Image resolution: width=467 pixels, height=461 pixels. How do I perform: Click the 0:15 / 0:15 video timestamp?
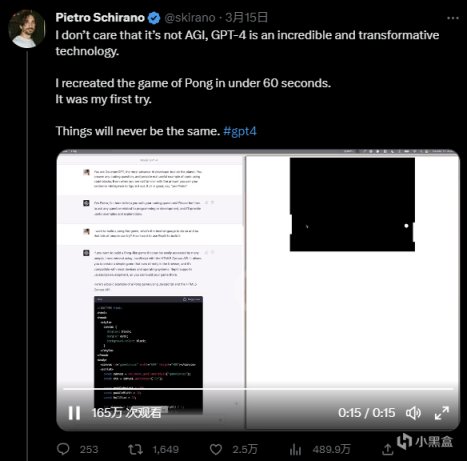click(366, 413)
